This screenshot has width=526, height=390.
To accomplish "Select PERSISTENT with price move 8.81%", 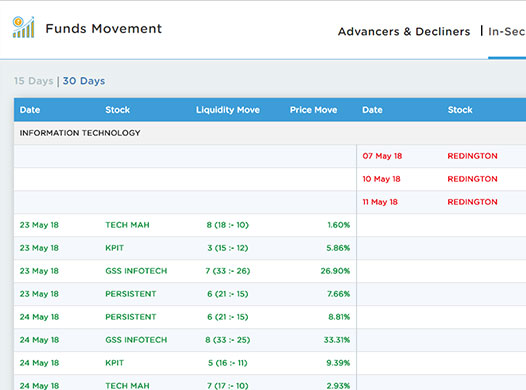I will point(130,317).
